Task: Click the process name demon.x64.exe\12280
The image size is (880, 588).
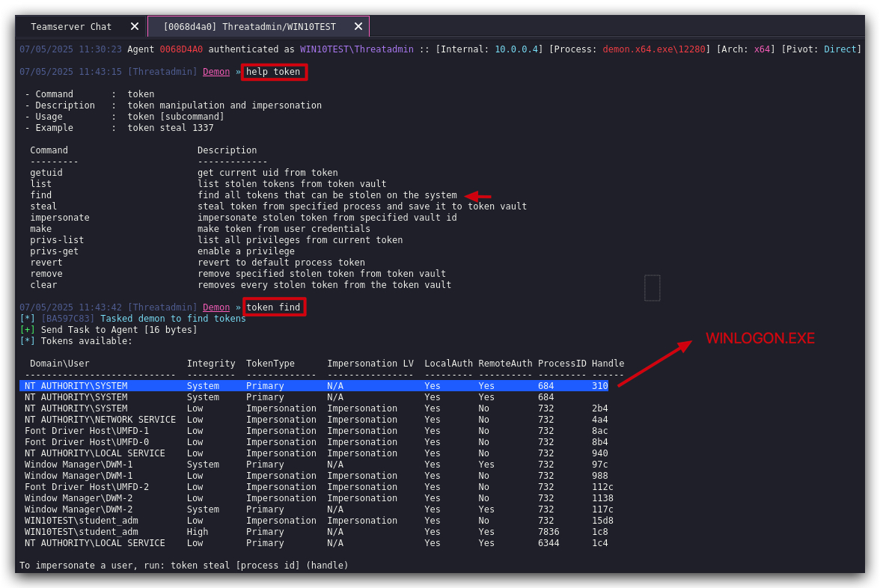Action: (x=654, y=49)
